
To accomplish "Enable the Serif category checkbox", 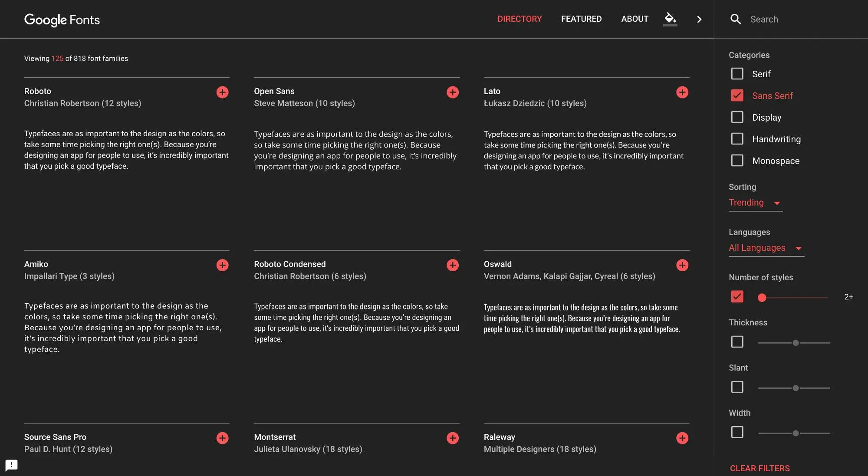I will (x=737, y=74).
